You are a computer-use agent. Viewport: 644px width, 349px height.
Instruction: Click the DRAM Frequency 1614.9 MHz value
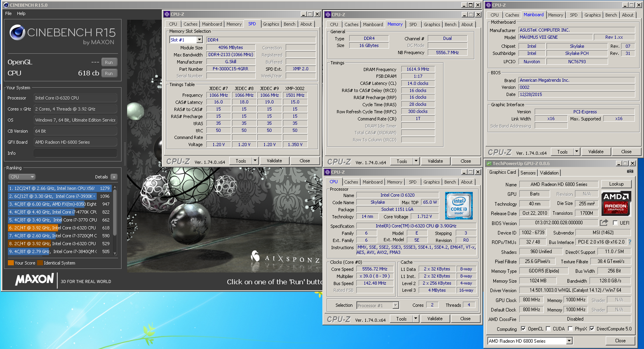click(x=418, y=69)
